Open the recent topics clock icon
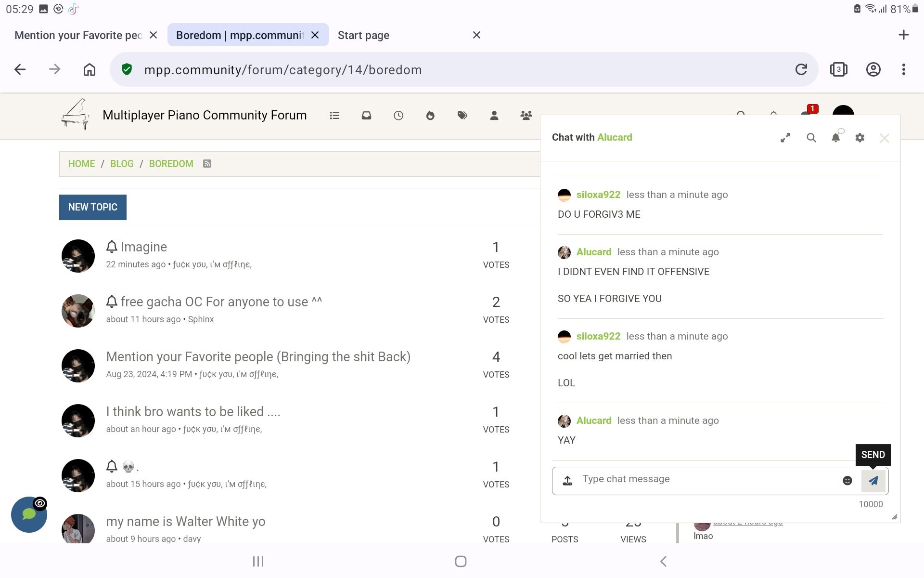Image resolution: width=924 pixels, height=578 pixels. pos(398,116)
